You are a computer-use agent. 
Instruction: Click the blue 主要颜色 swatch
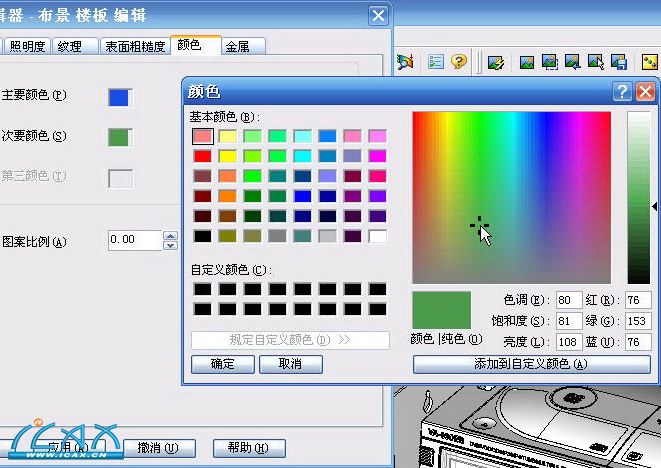click(x=119, y=97)
